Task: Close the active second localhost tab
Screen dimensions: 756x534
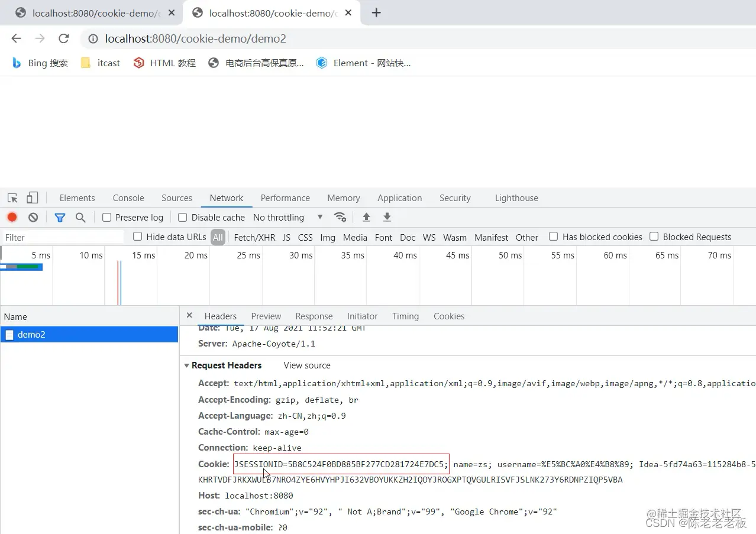Action: pos(348,12)
